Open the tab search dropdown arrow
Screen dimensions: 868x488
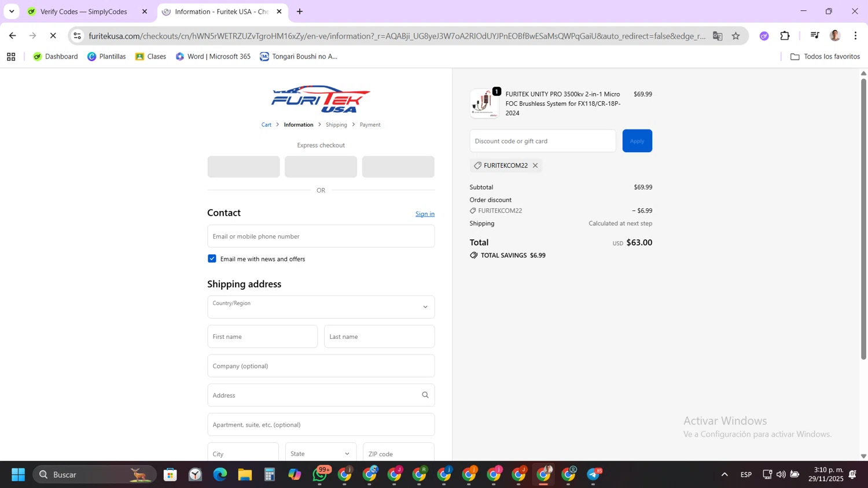pos(12,12)
